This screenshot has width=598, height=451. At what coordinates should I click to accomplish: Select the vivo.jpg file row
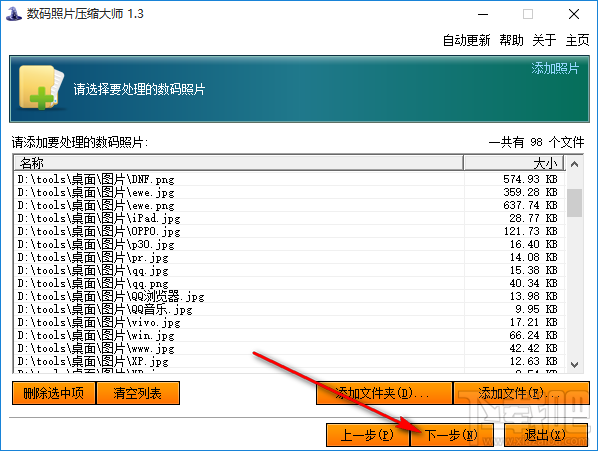(x=290, y=322)
